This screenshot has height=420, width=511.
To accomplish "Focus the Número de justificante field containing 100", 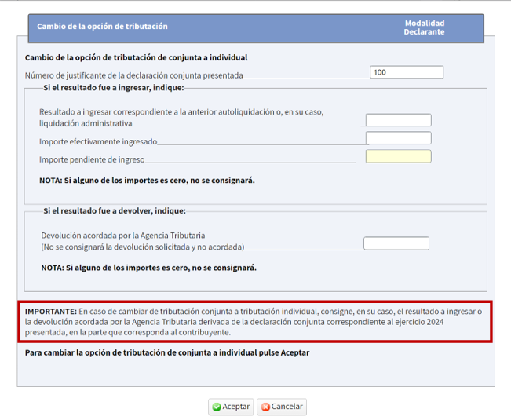I will pos(407,72).
